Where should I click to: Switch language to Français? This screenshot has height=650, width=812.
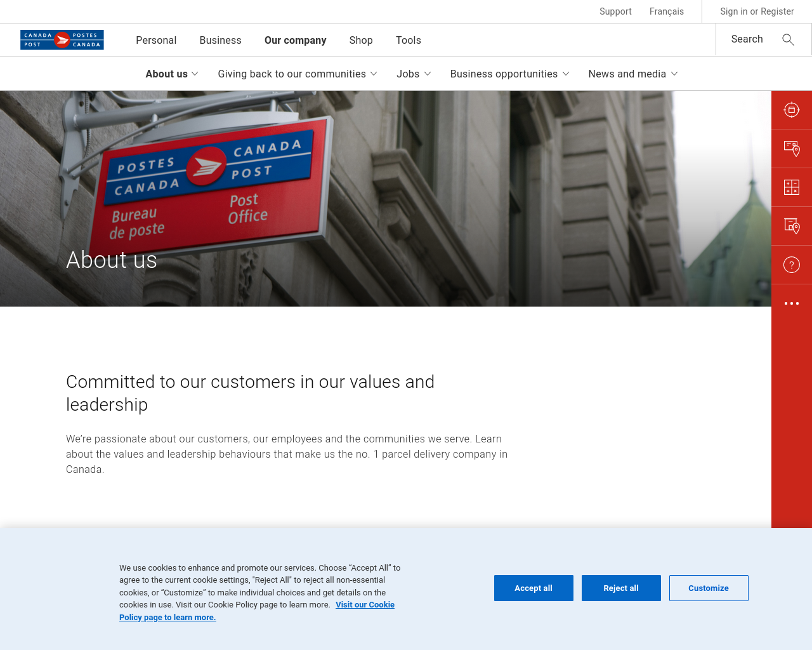pyautogui.click(x=667, y=11)
